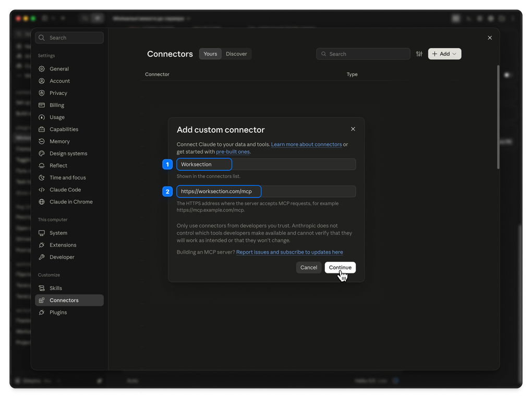Click the settings panel vertical scrollbar
This screenshot has width=532, height=398.
coord(498,117)
